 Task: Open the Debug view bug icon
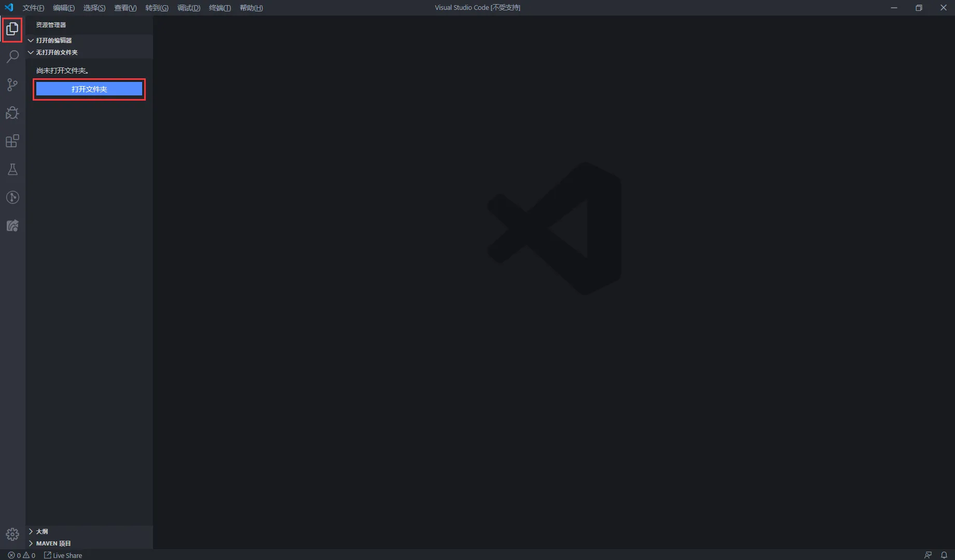(x=12, y=113)
